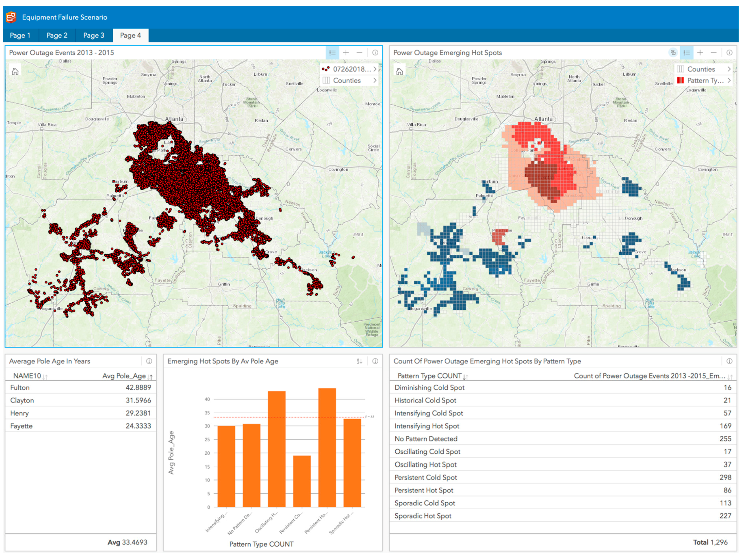Toggle the legend on the Outage Events map
Viewport: 743px width, 560px height.
coord(332,53)
